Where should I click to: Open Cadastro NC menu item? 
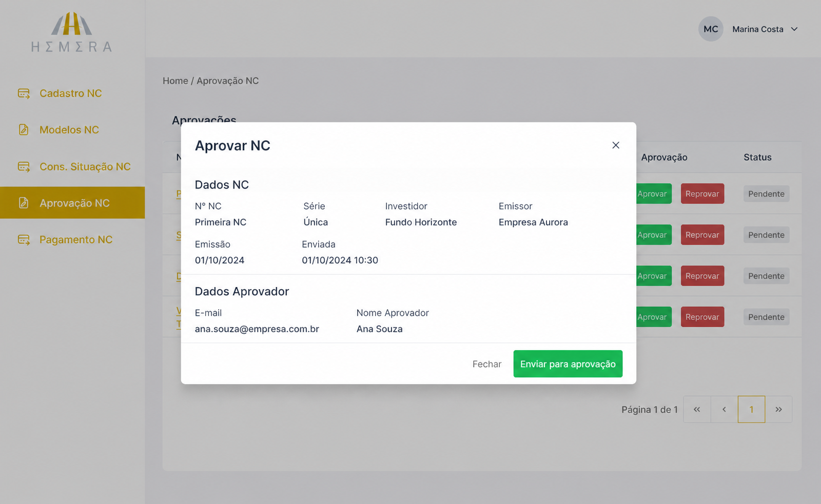click(x=72, y=93)
